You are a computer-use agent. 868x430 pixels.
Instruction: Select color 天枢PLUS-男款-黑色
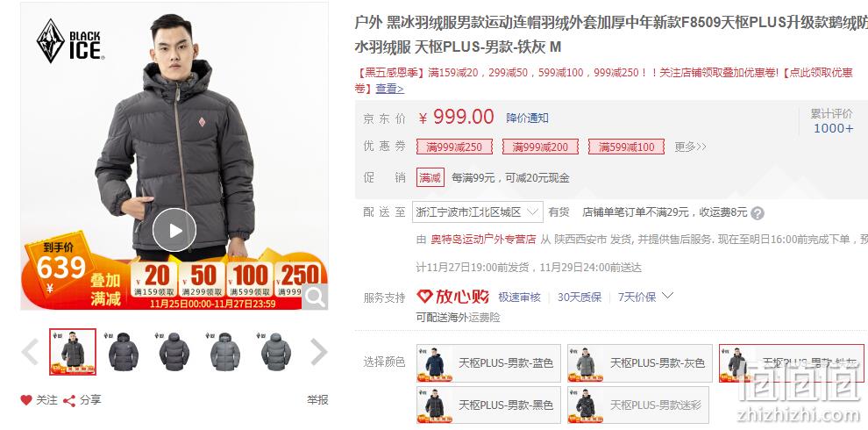[x=489, y=405]
